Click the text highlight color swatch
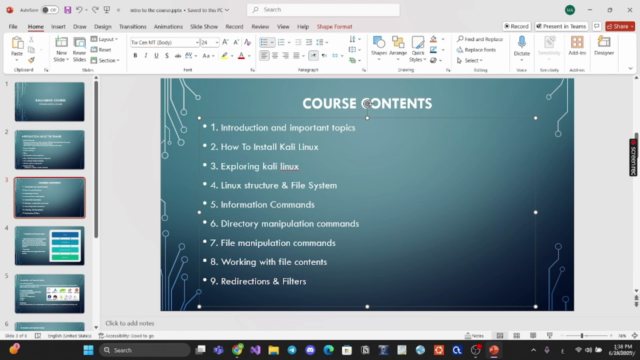Screen dimensions: 640x360 (x=224, y=56)
